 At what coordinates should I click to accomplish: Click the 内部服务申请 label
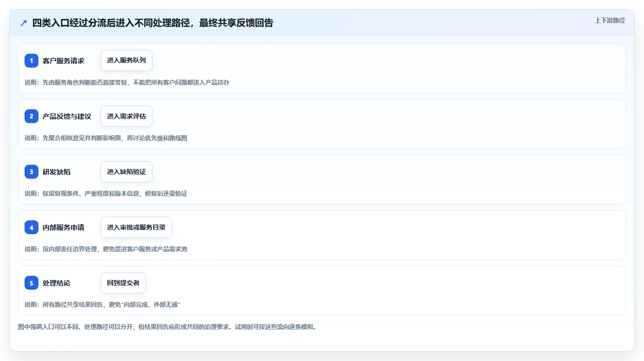tap(63, 227)
